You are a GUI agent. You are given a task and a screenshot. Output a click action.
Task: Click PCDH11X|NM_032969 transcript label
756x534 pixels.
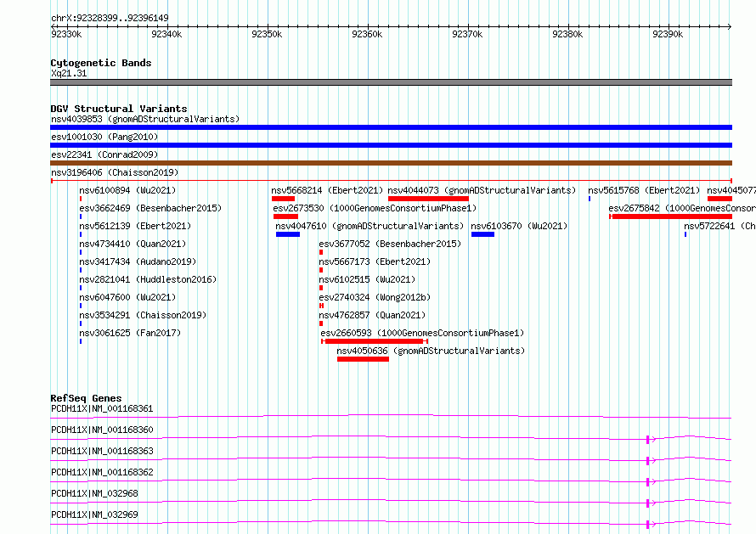(x=94, y=514)
